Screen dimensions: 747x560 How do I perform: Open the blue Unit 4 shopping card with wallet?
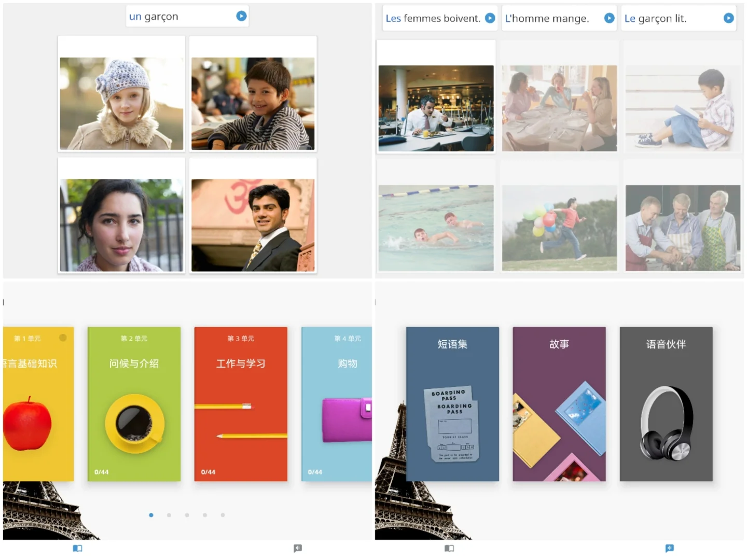(x=337, y=404)
